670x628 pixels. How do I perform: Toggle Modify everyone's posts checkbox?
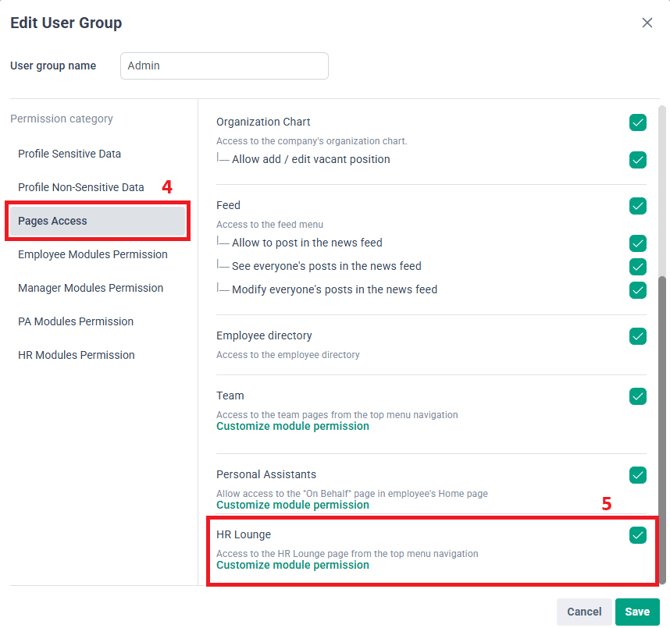tap(637, 290)
